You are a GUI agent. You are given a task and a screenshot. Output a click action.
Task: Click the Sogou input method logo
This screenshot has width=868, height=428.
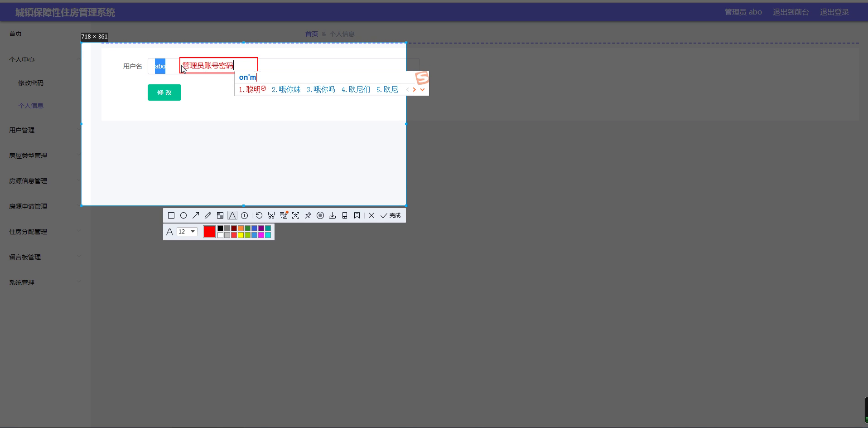tap(422, 78)
